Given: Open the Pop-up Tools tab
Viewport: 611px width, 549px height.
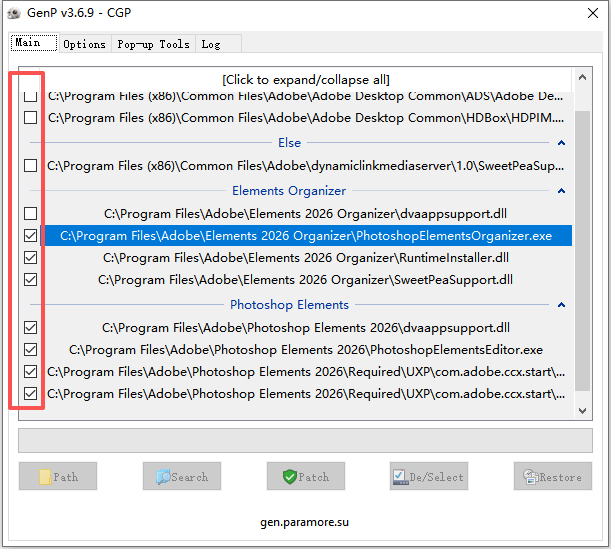Looking at the screenshot, I should tap(153, 44).
